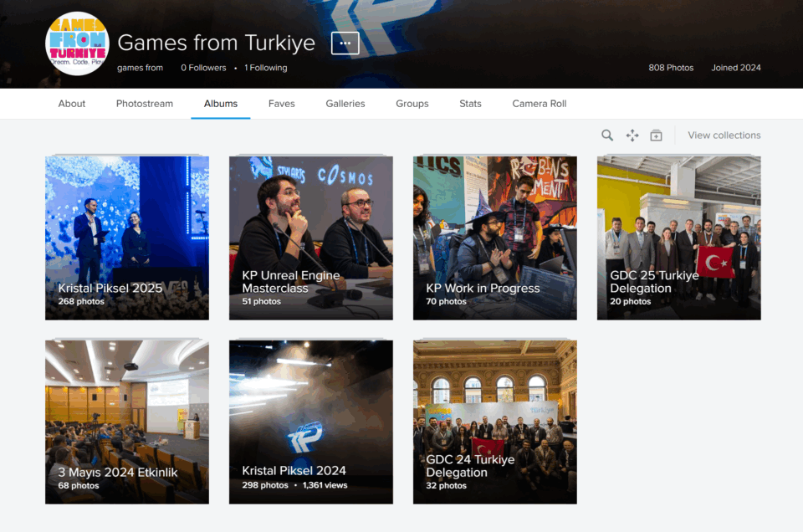Open the GDC 25 Turkiye Delegation album
Viewport: 803px width, 532px height.
click(679, 238)
